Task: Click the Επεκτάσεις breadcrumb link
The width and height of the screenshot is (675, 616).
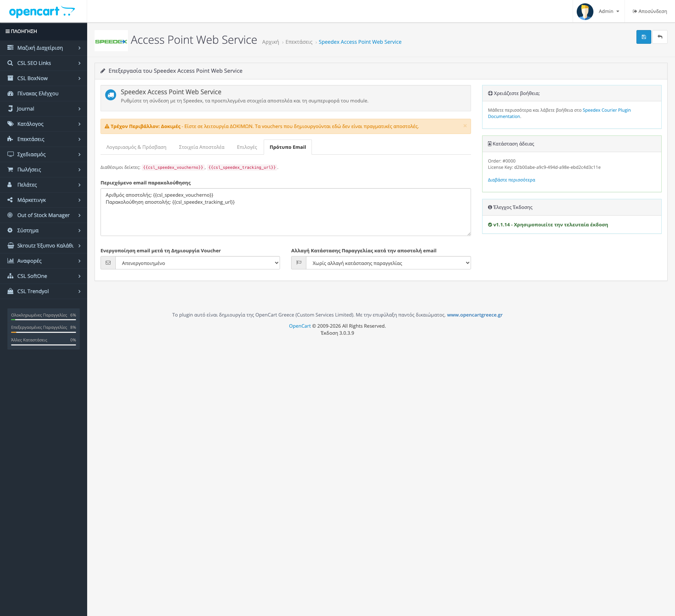Action: [x=299, y=42]
